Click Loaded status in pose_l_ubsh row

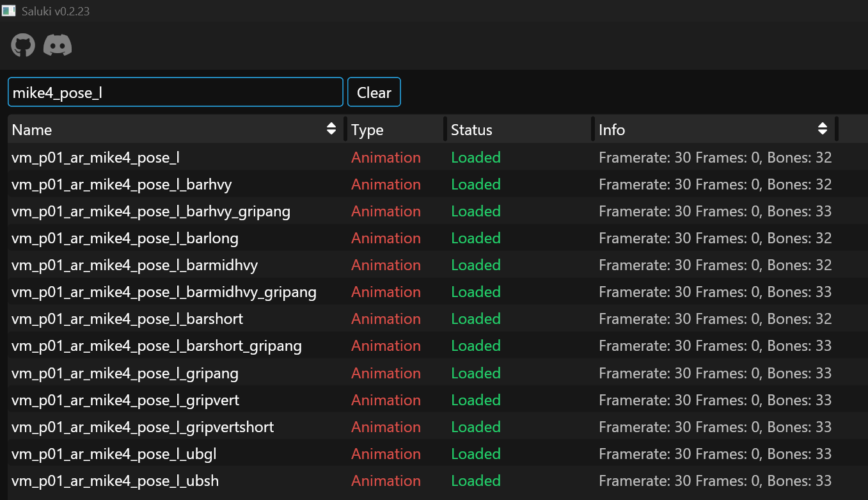pos(476,481)
